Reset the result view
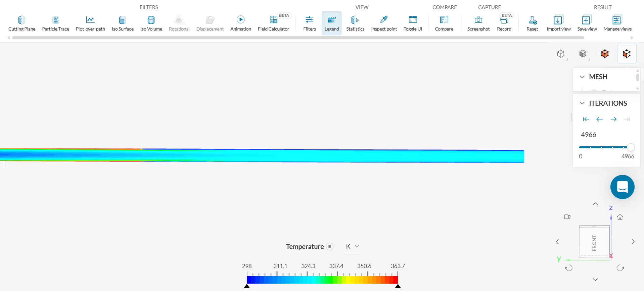Image resolution: width=644 pixels, height=291 pixels. pos(533,23)
